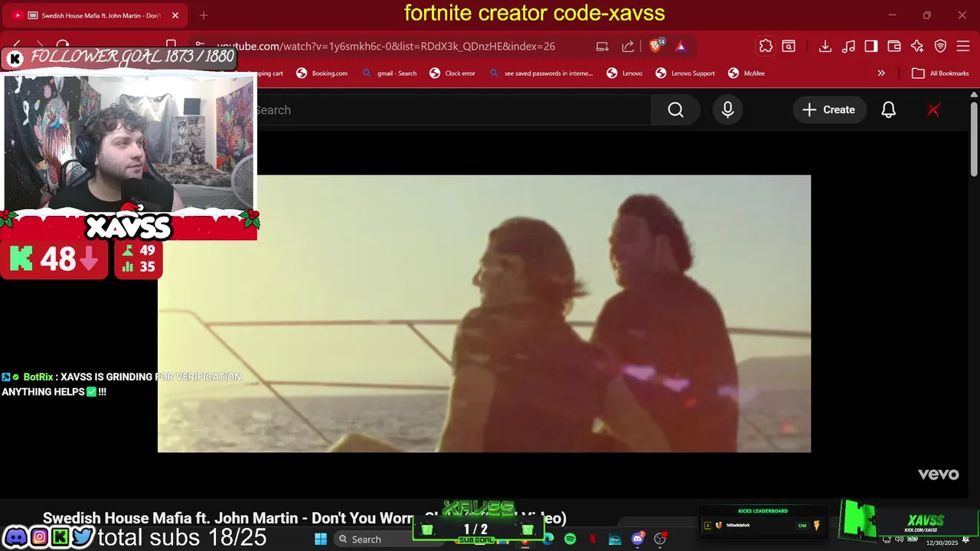980x551 pixels.
Task: Open YouTube notifications bell
Action: [888, 109]
